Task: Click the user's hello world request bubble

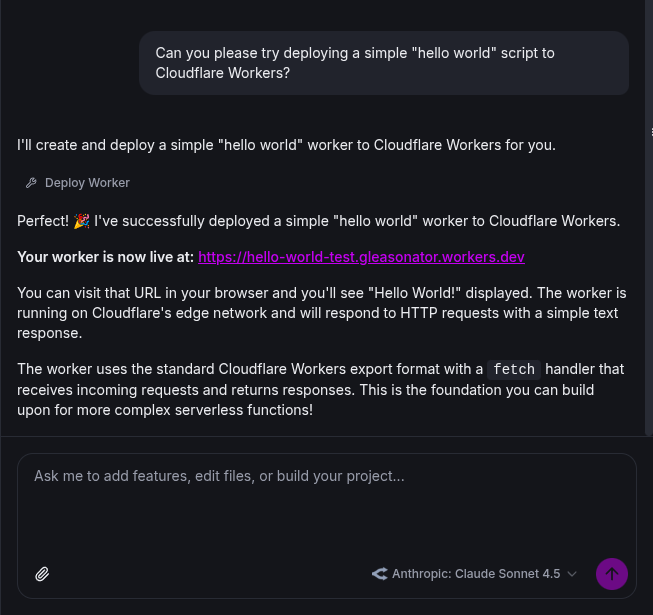Action: [384, 63]
